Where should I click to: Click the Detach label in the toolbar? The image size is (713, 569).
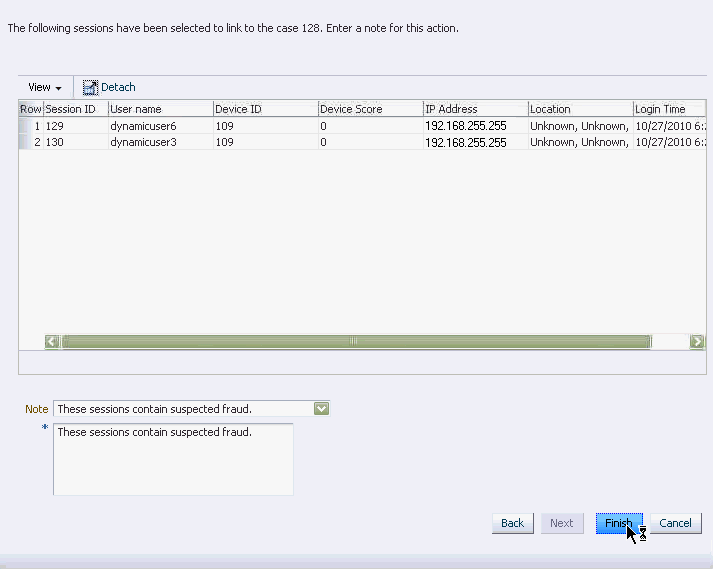(x=118, y=87)
